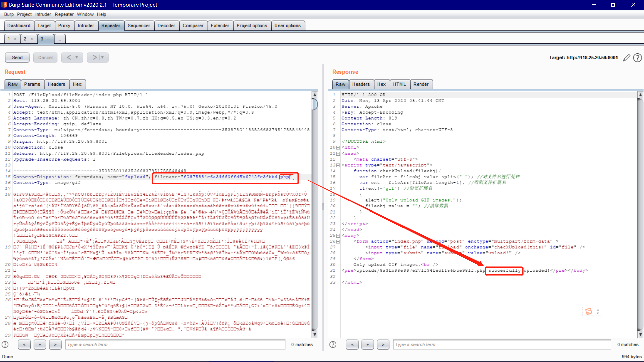Click the response scrollbar down arrow
Image resolution: width=644 pixels, height=362 pixels.
click(x=640, y=335)
